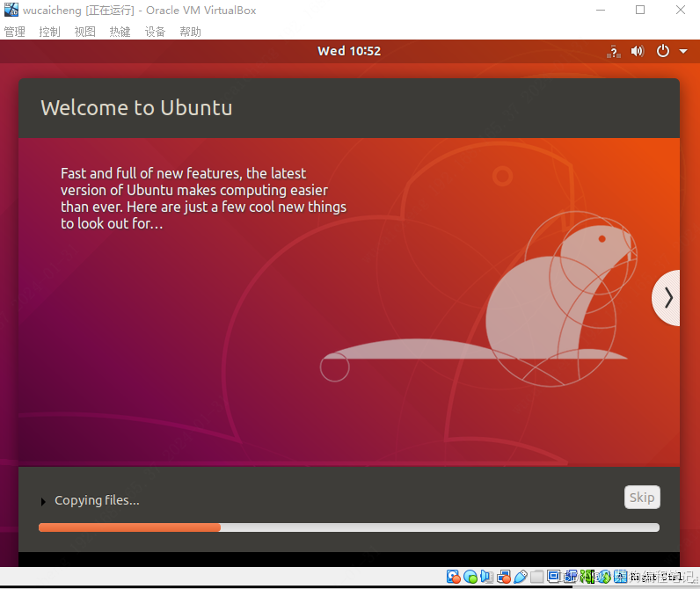Expand the Copying files details triangle
Screen dimensions: 700x589
click(x=43, y=502)
